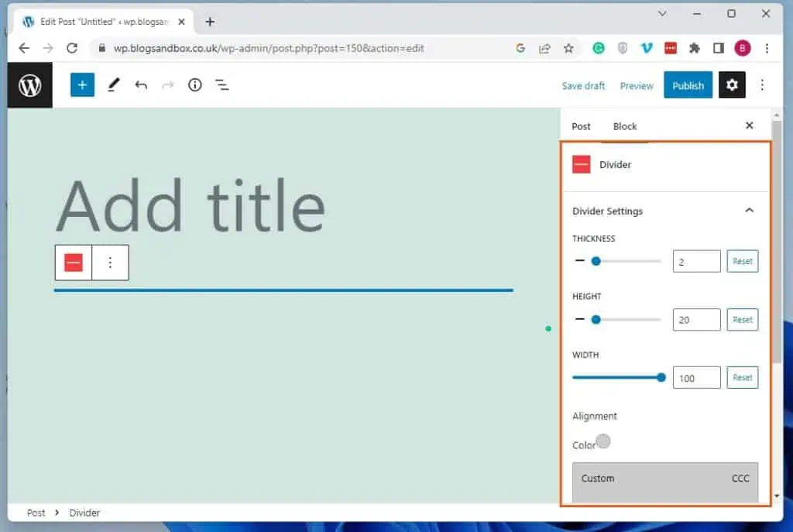
Task: Select the Block tab in sidebar
Action: click(624, 125)
